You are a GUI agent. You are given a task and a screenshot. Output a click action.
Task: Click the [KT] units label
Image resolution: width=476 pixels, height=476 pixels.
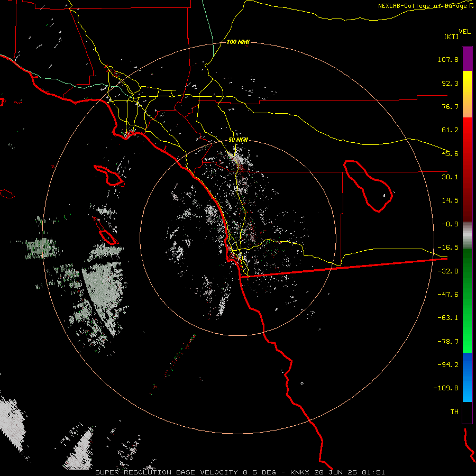click(452, 36)
